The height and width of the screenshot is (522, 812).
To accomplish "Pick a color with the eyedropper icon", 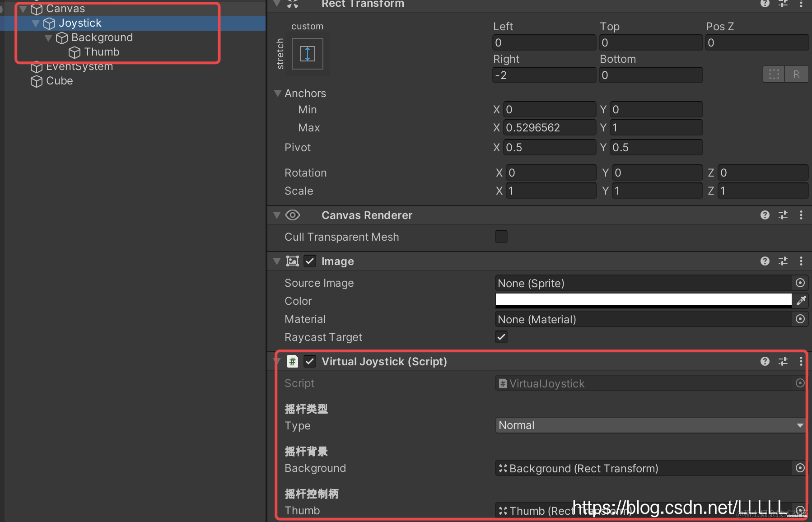I will point(802,300).
